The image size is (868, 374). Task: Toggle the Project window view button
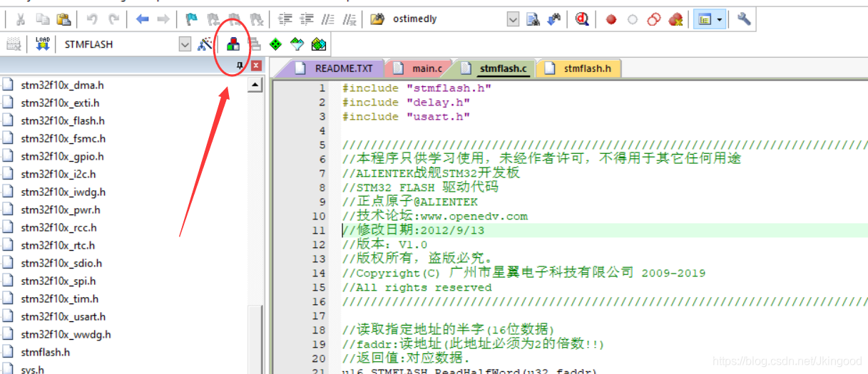pyautogui.click(x=705, y=20)
